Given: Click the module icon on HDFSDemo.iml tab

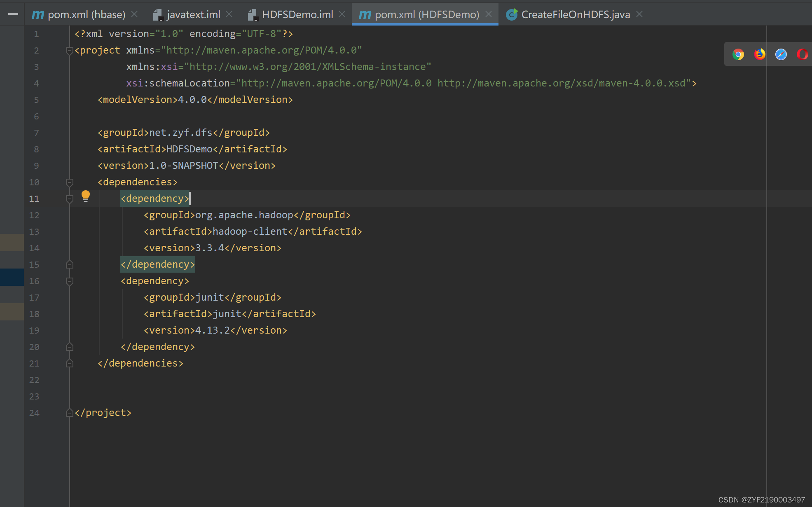Looking at the screenshot, I should click(253, 14).
